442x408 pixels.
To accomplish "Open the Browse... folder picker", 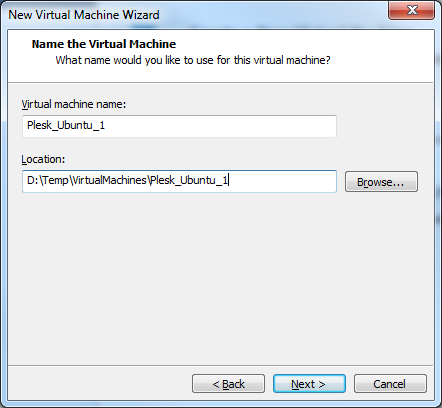I will pos(381,182).
